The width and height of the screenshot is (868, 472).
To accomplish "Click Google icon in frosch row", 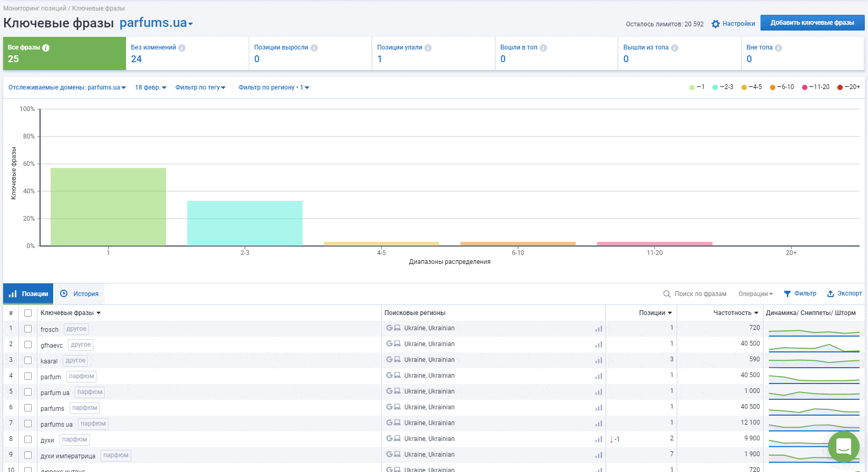I will coord(389,328).
